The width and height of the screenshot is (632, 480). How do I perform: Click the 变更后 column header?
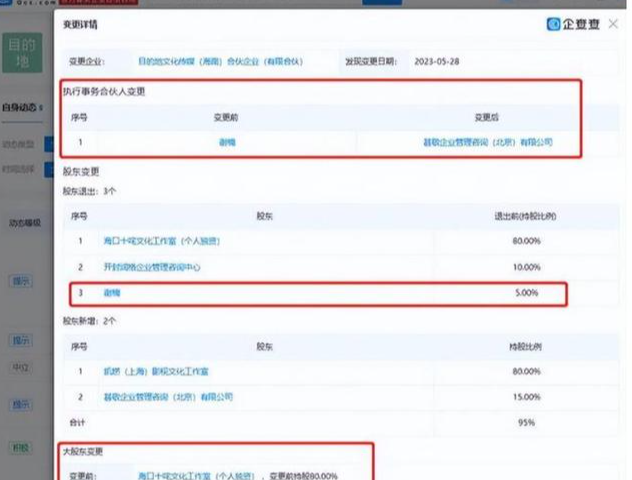[486, 117]
